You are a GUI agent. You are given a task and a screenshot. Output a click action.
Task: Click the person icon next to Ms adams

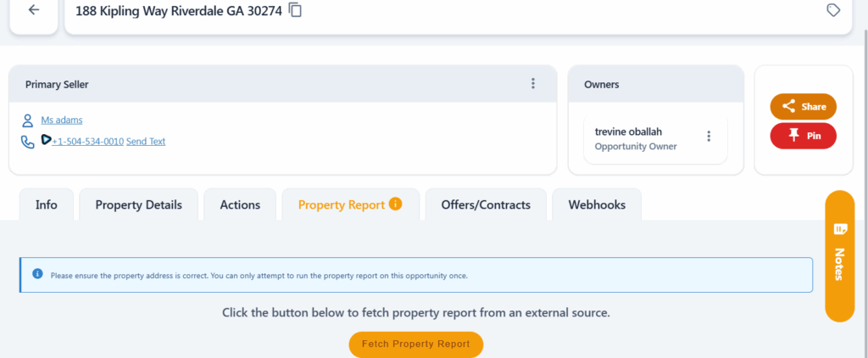[x=28, y=120]
